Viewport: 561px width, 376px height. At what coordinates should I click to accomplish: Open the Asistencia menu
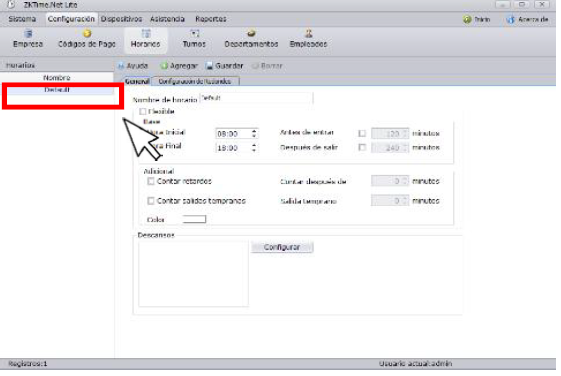[x=167, y=19]
